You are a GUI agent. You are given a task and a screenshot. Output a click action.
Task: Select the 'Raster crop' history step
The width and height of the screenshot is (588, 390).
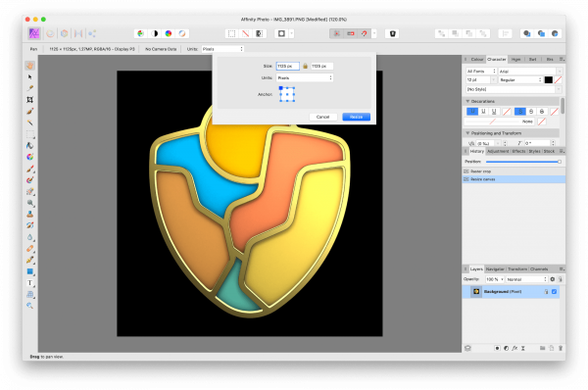(x=514, y=171)
